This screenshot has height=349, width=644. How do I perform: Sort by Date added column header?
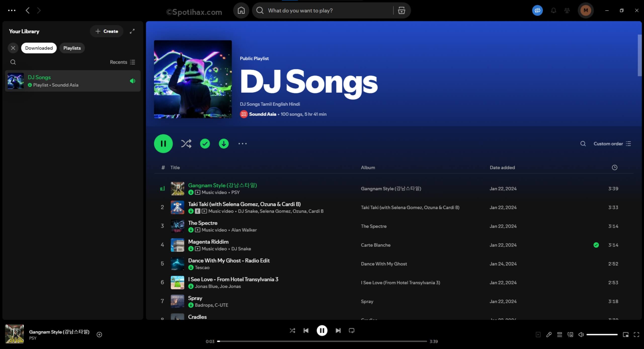coord(502,167)
